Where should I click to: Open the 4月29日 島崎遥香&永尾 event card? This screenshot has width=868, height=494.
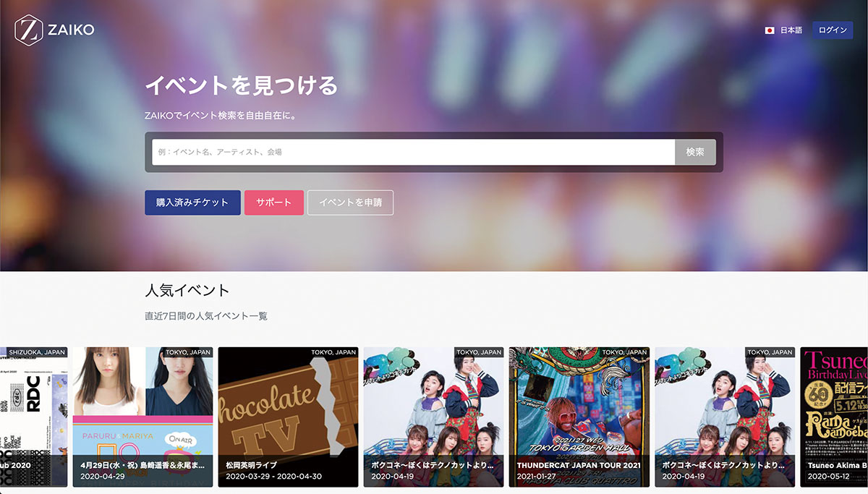pos(142,417)
